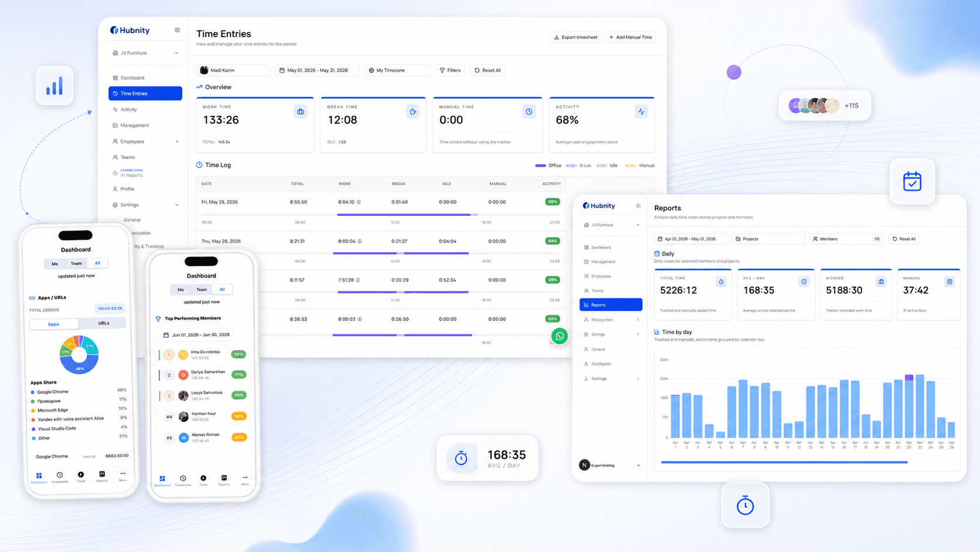Collapse the sidebar in the Reports window
Screen dimensions: 980x552
point(638,206)
